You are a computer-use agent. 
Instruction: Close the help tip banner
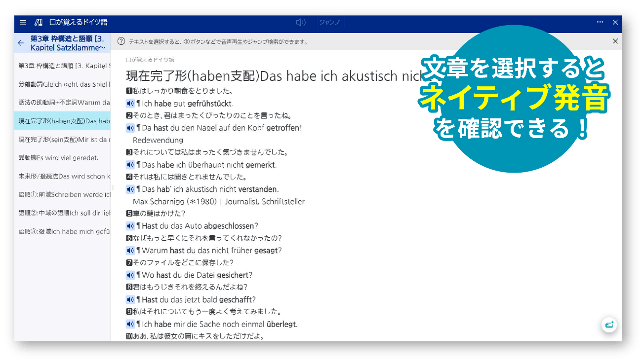[x=615, y=41]
